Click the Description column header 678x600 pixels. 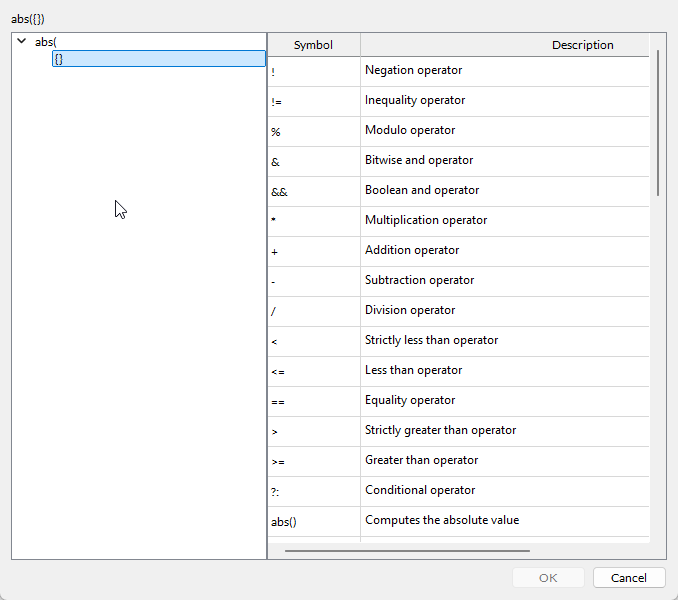(x=582, y=45)
